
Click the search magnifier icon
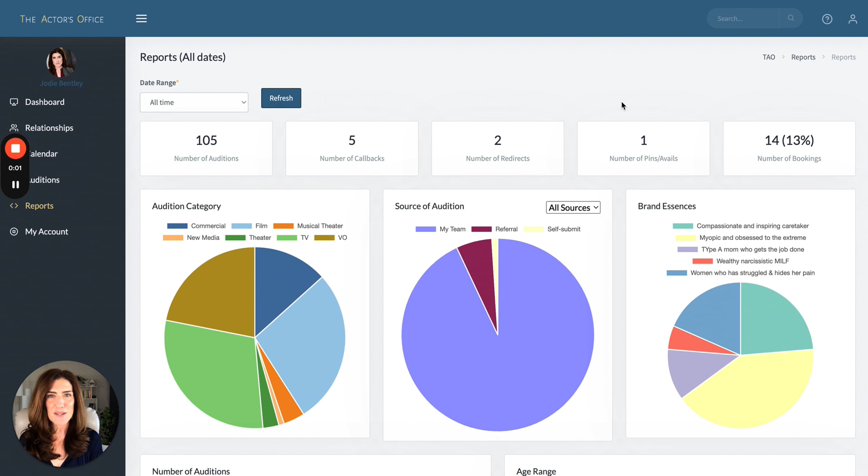[791, 18]
